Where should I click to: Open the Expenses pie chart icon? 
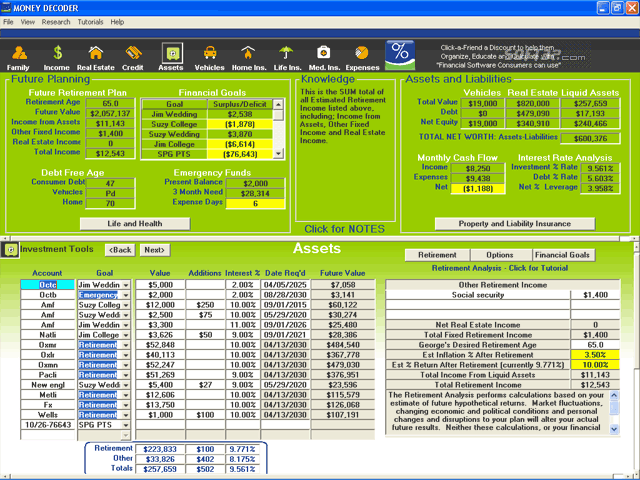pyautogui.click(x=362, y=58)
